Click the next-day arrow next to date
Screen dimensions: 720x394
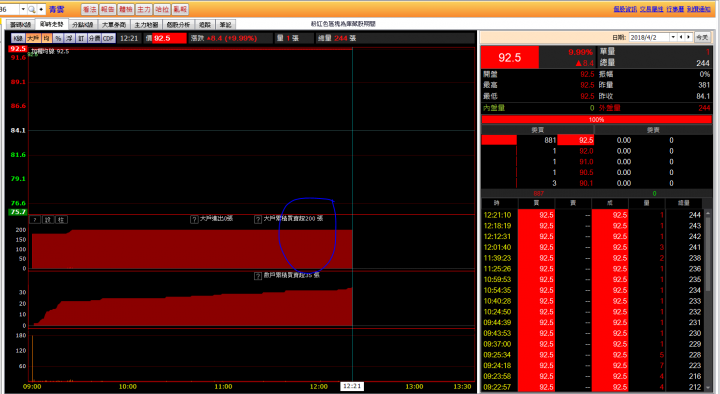688,37
